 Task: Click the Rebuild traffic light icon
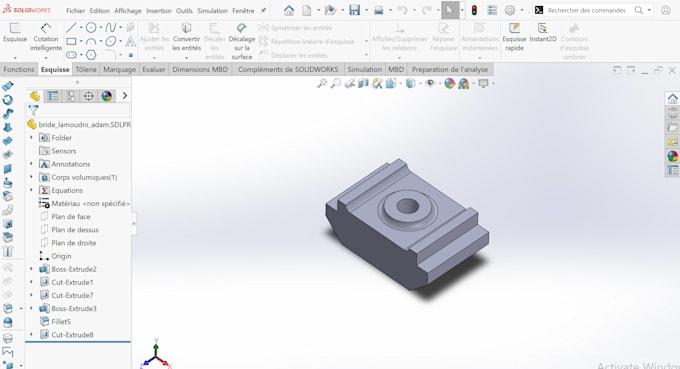coord(474,10)
